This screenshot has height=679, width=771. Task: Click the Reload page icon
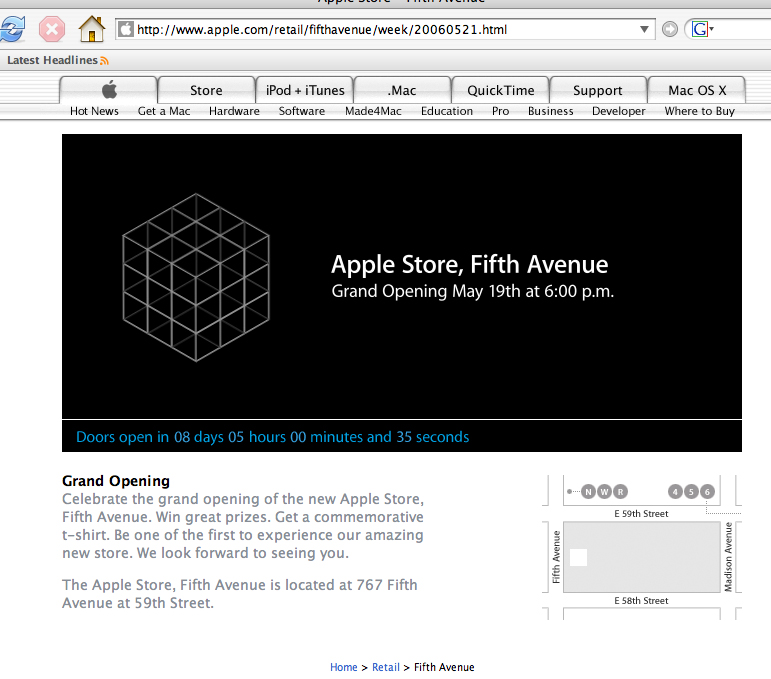coord(12,29)
